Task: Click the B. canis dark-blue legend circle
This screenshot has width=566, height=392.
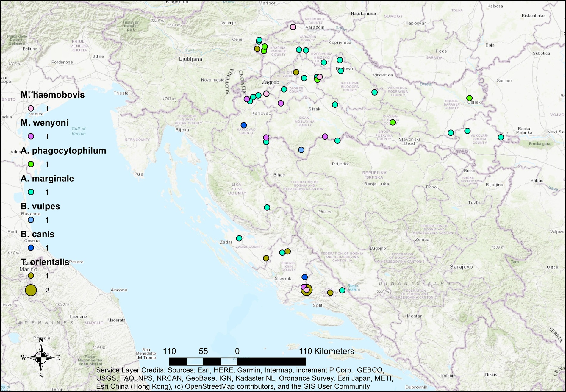Action: coord(31,248)
